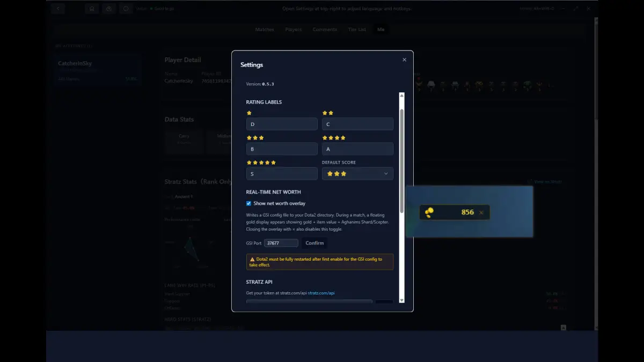Switch to the Players tab
Viewport: 644px width, 362px height.
point(294,29)
